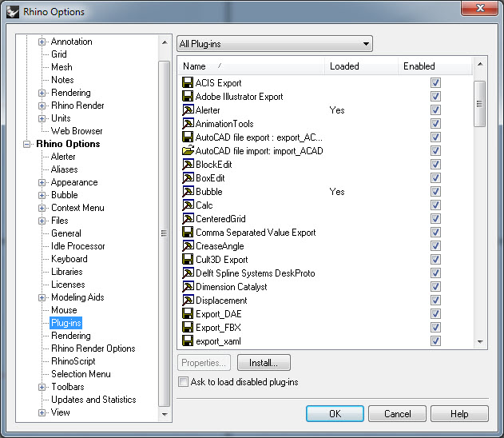
Task: Toggle the AnimationTools enabled checkbox
Action: (435, 124)
